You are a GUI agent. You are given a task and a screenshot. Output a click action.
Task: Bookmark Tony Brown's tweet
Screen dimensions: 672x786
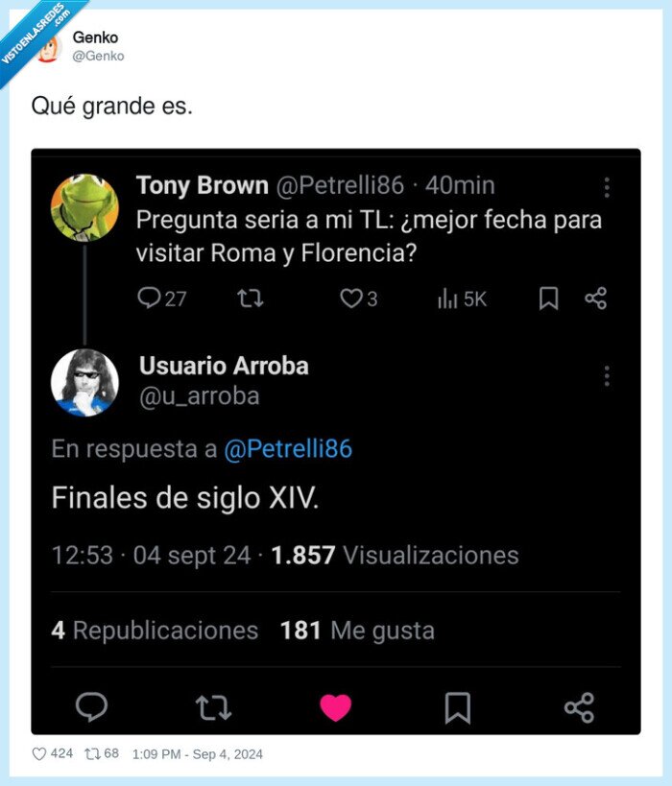(548, 298)
